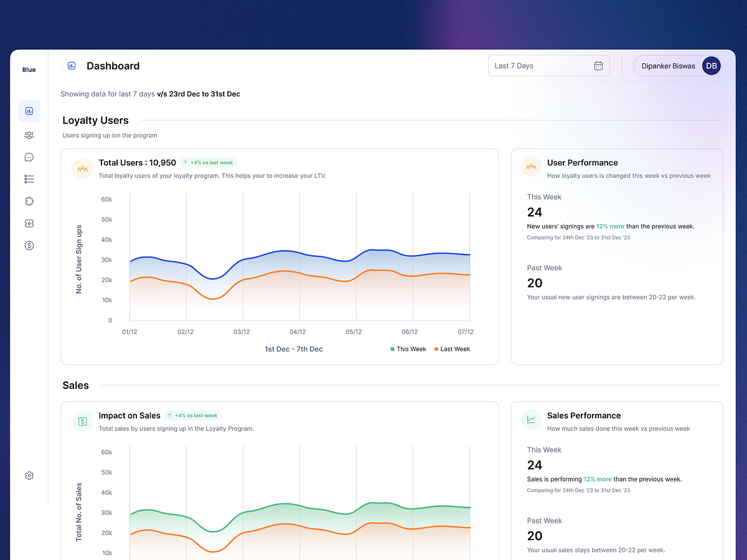Image resolution: width=747 pixels, height=560 pixels.
Task: Open the Dipanker Biswas profile
Action: pos(669,66)
